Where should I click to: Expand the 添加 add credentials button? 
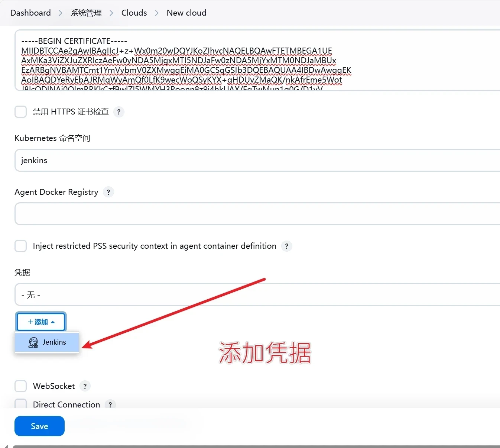coord(41,322)
